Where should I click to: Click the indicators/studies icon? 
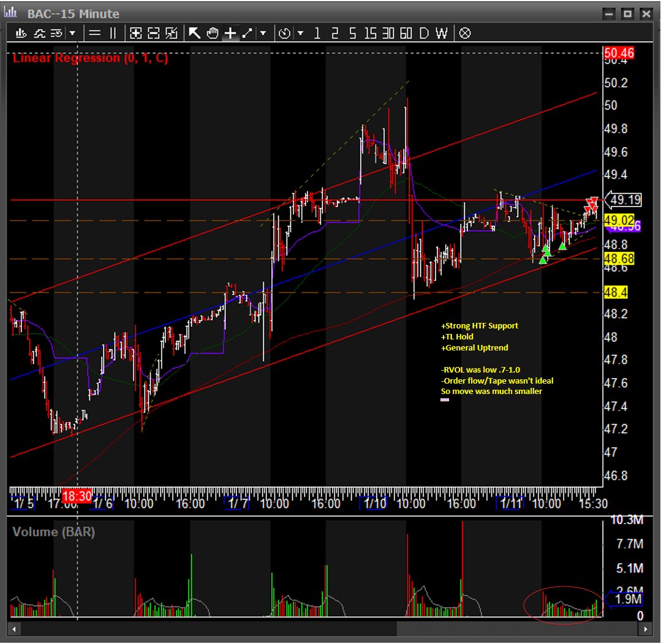point(39,33)
